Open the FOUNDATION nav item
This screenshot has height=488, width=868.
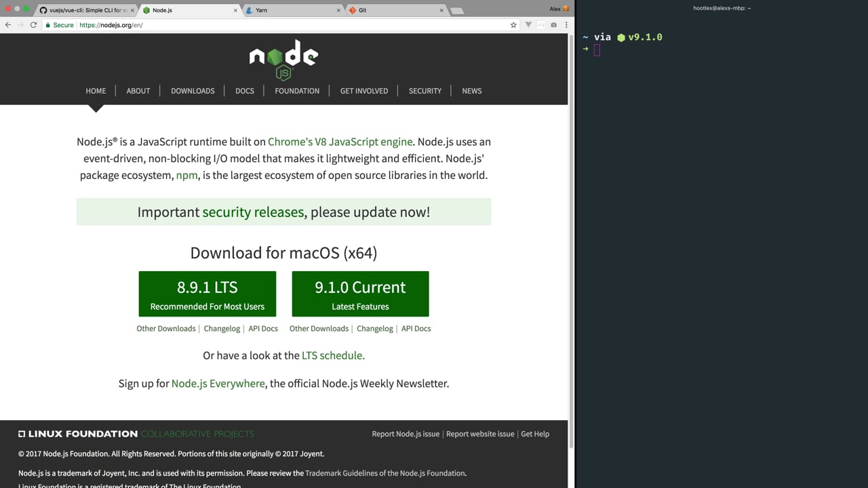tap(297, 91)
